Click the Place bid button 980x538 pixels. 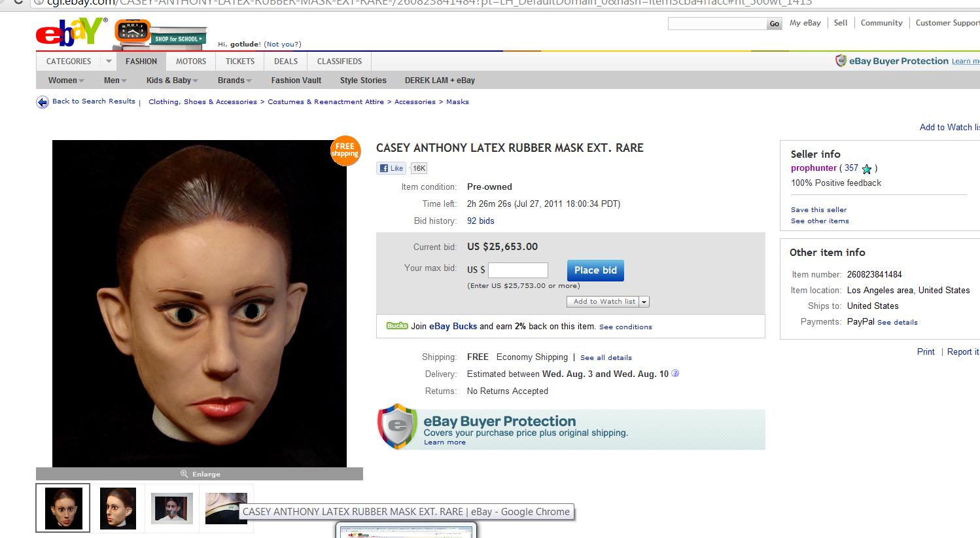pyautogui.click(x=595, y=270)
